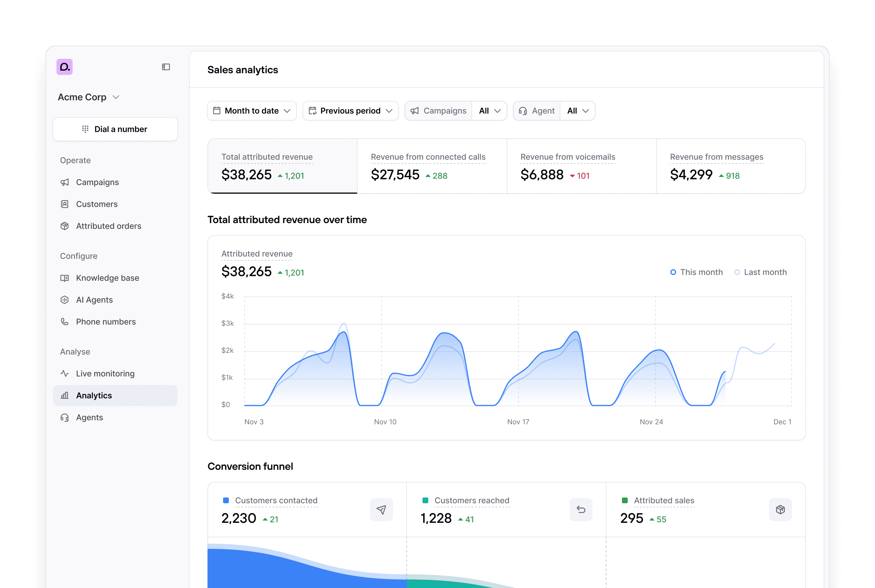
Task: Click the Nov 17 marker on the revenue chart
Action: pos(518,421)
